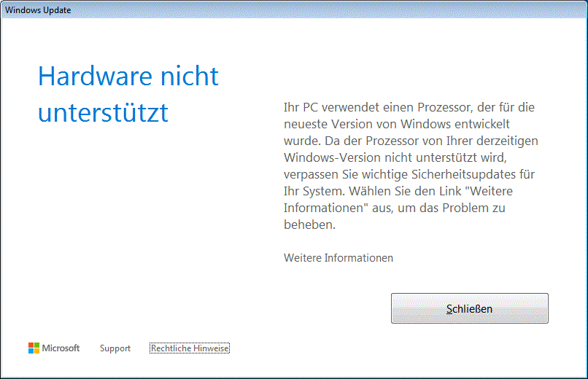Click the underlined S in Schließen
588x379 pixels.
449,309
